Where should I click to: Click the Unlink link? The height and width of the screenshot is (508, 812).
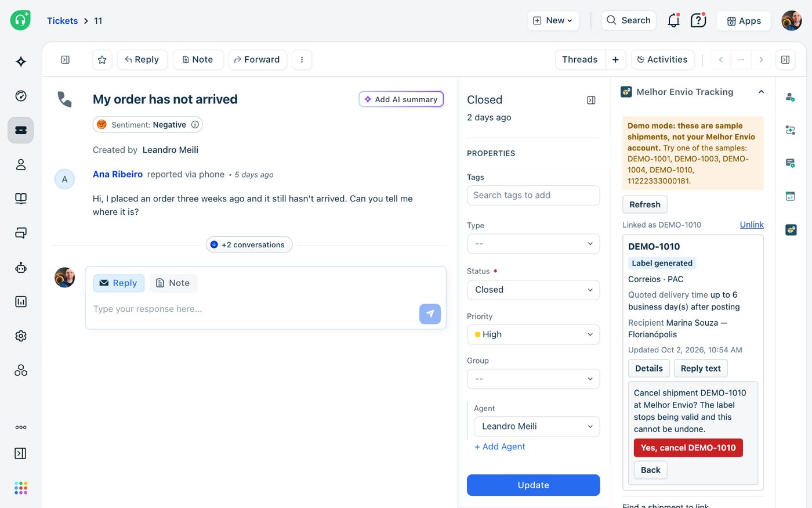click(x=752, y=225)
